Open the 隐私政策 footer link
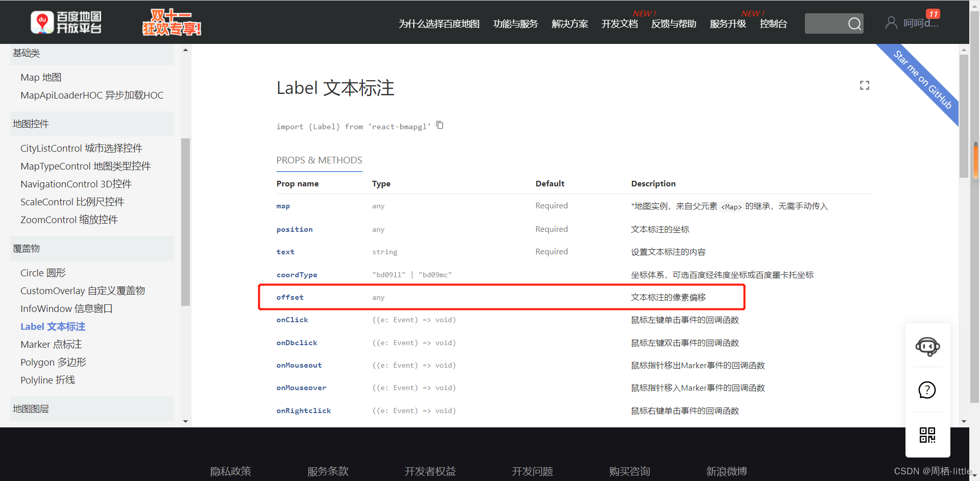 click(x=231, y=471)
